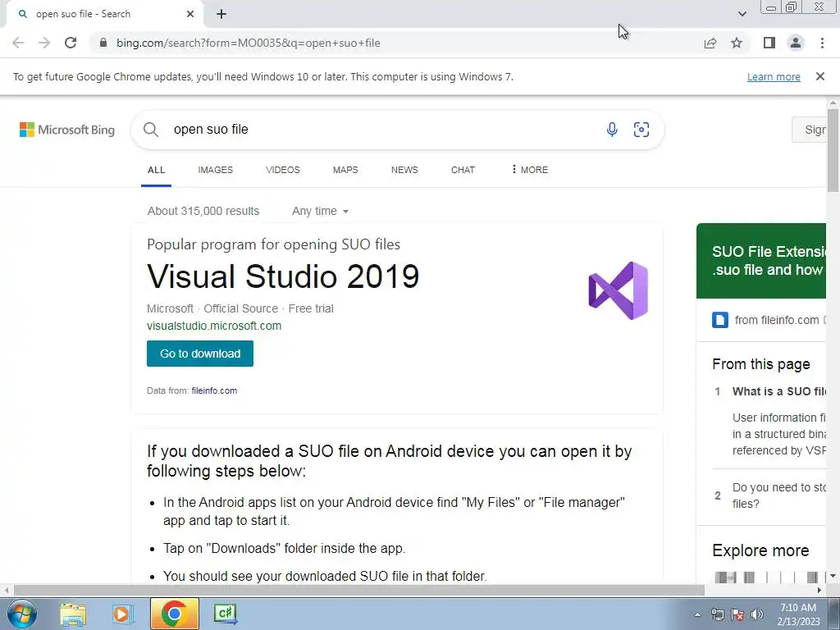Switch to the NEWS tab
This screenshot has width=840, height=630.
point(404,170)
